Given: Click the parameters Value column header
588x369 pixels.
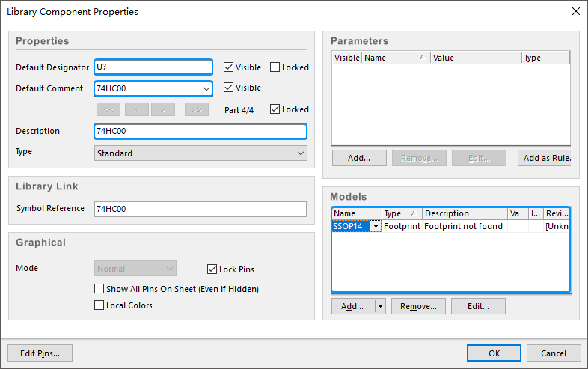Looking at the screenshot, I should pyautogui.click(x=476, y=58).
